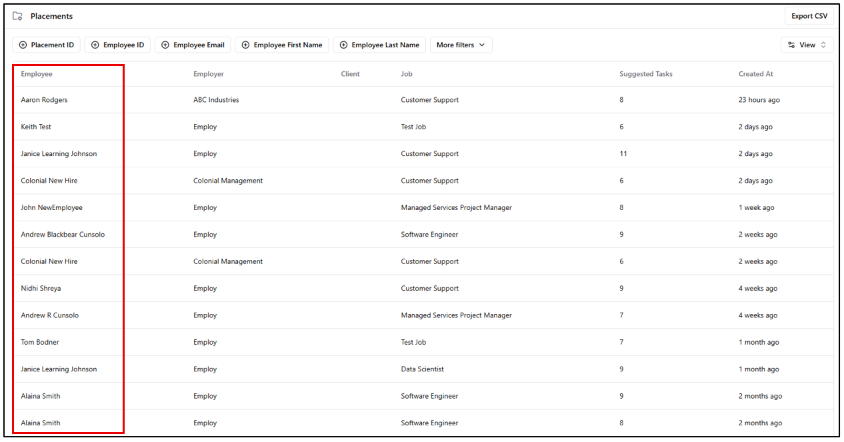
Task: Open Keith Test employee link
Action: click(36, 127)
